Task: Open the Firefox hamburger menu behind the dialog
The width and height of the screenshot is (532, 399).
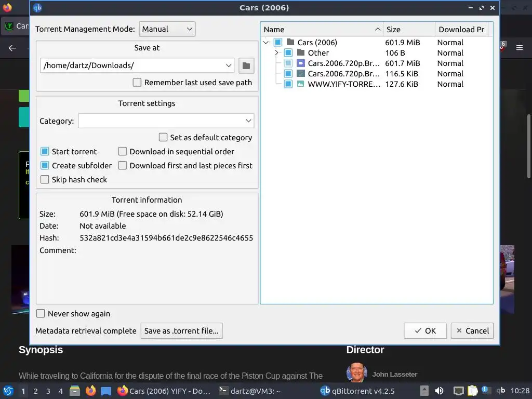Action: pyautogui.click(x=520, y=48)
